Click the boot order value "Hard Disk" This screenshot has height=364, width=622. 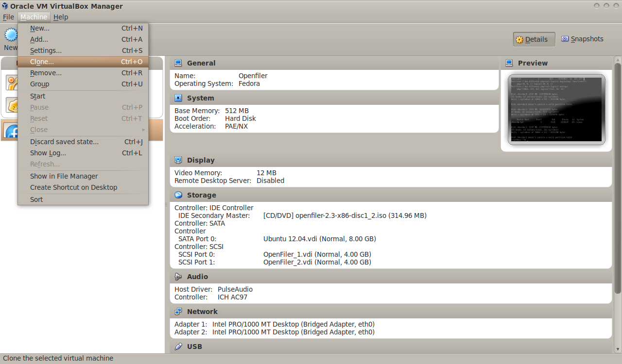(240, 118)
